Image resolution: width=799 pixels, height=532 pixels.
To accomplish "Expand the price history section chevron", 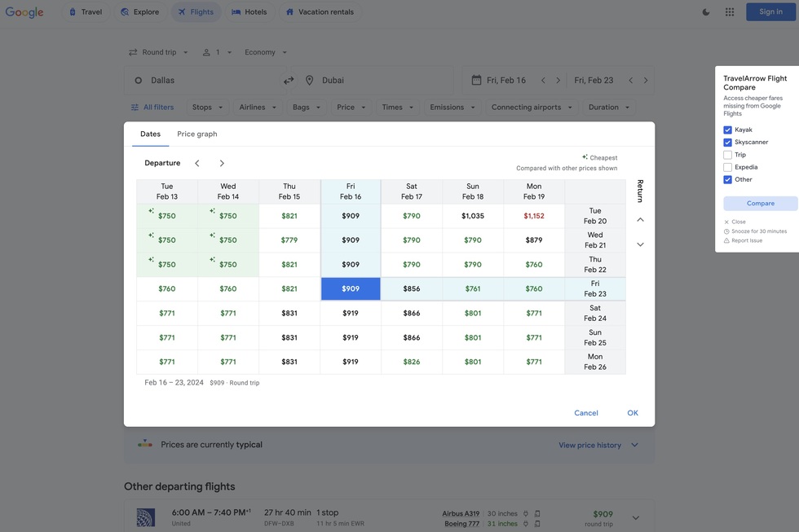I will click(635, 445).
